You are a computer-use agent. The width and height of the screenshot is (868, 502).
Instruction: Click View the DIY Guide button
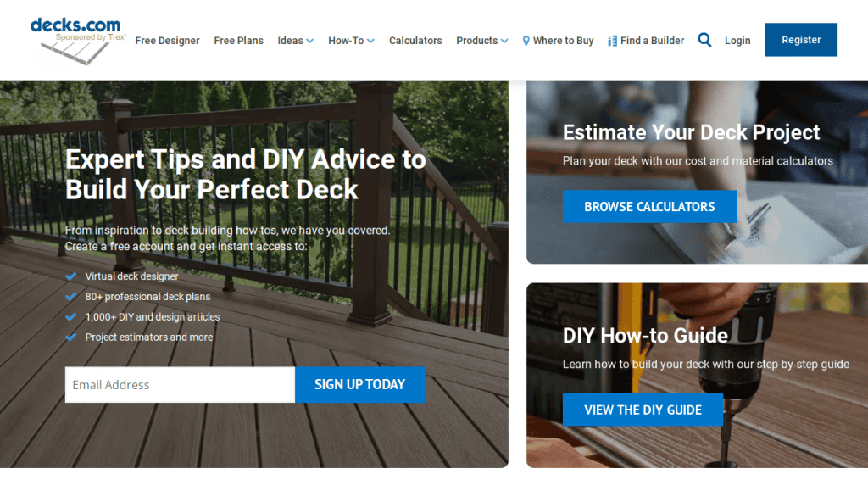click(x=643, y=410)
